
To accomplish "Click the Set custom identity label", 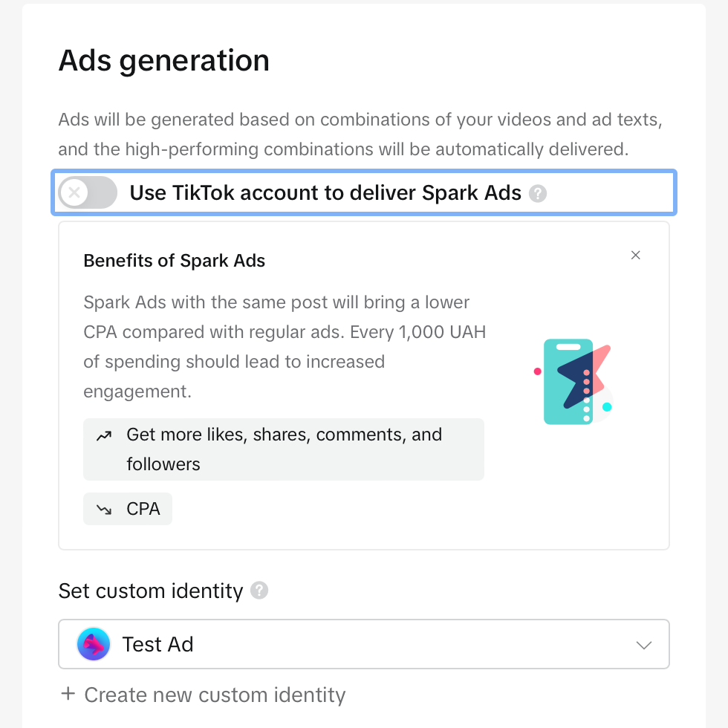I will click(151, 591).
